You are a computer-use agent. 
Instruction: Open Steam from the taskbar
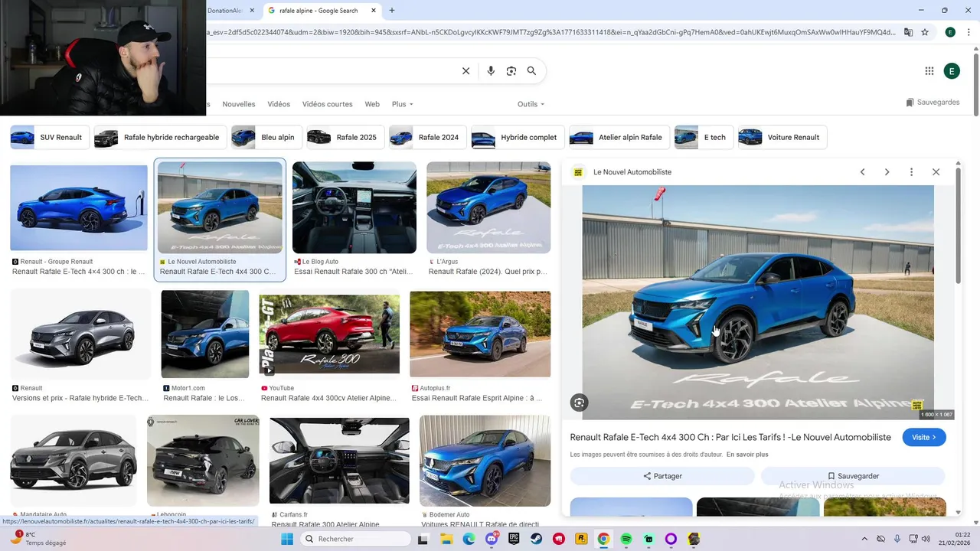point(536,539)
